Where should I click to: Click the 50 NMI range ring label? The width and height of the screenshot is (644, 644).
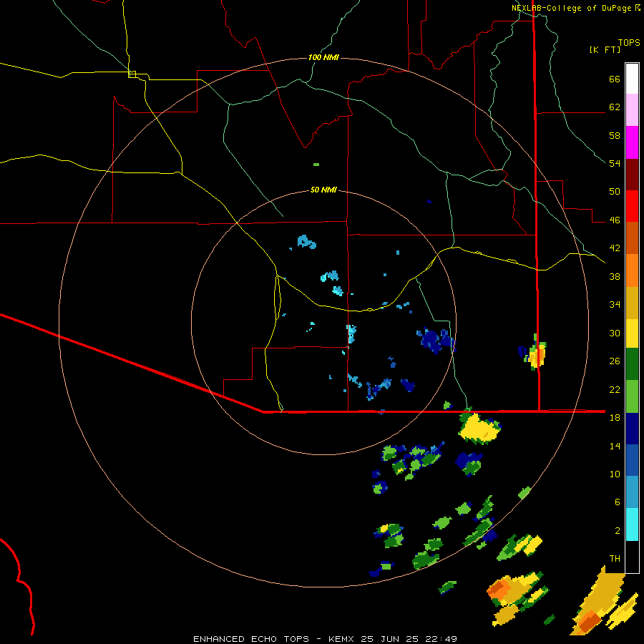tap(323, 190)
